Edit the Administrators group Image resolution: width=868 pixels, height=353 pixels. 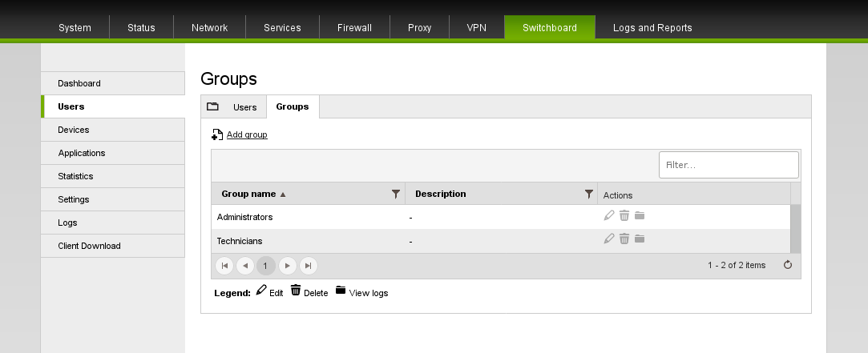tap(609, 215)
